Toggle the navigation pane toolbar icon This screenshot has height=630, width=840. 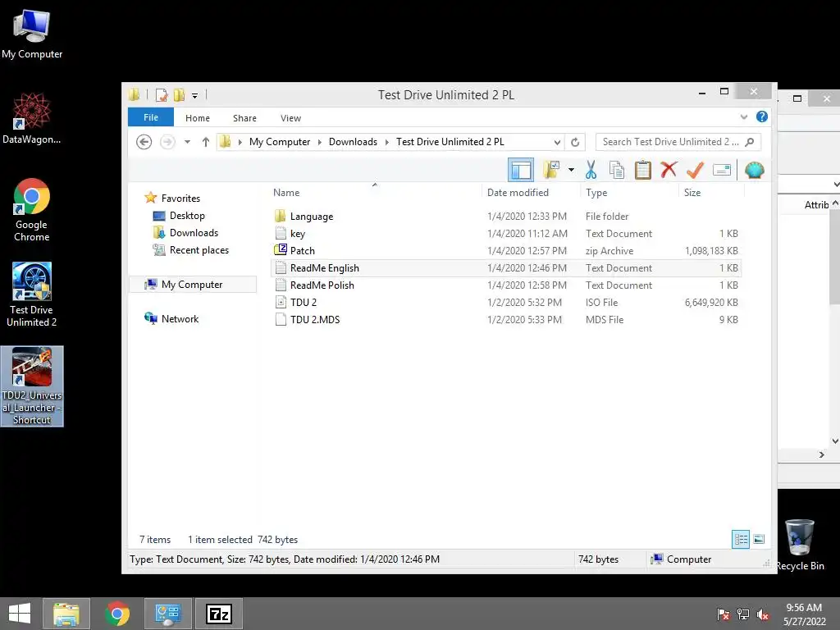[520, 171]
